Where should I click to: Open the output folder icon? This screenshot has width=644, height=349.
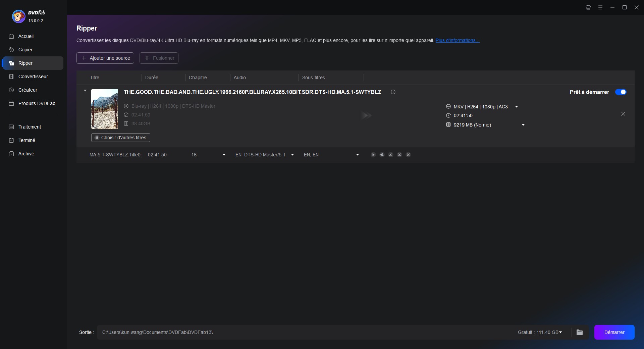pyautogui.click(x=580, y=332)
